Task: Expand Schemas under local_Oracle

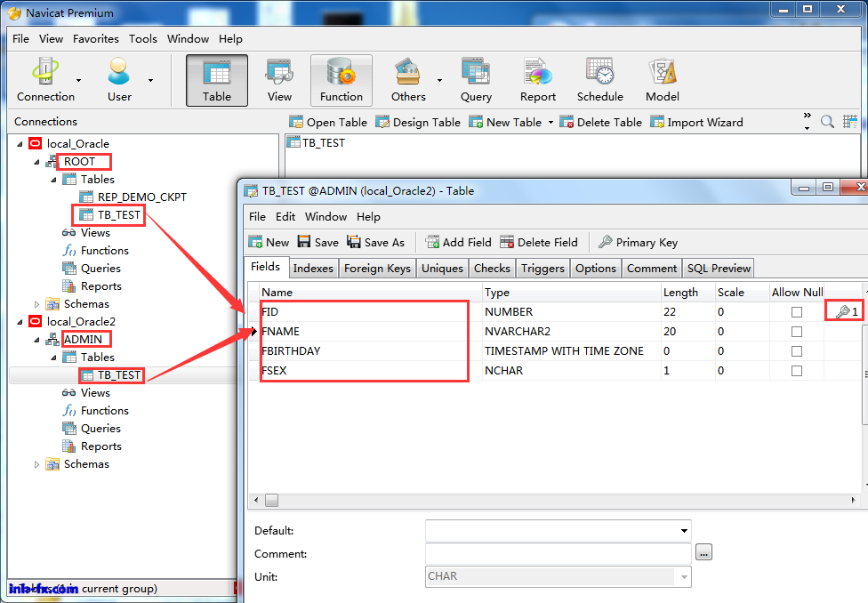Action: (37, 304)
